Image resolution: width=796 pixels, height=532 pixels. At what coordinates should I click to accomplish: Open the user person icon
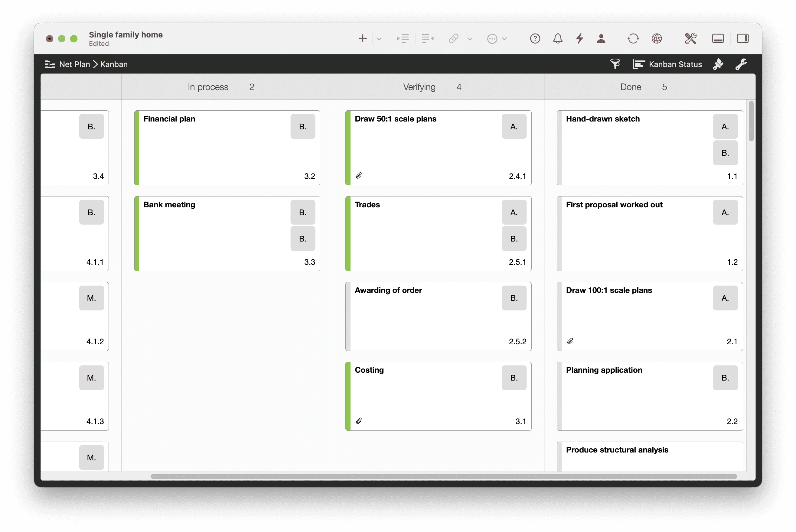(x=601, y=38)
